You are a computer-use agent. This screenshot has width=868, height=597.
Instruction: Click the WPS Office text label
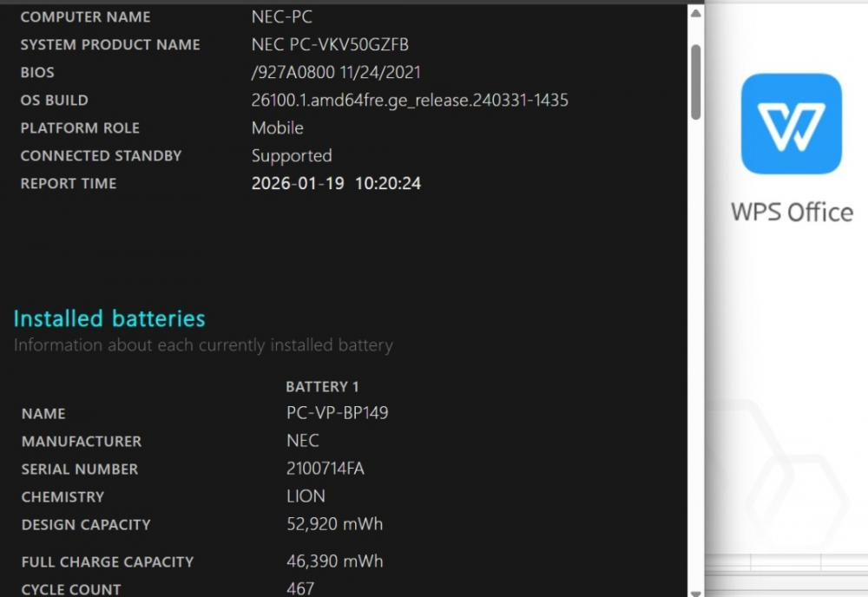coord(792,213)
